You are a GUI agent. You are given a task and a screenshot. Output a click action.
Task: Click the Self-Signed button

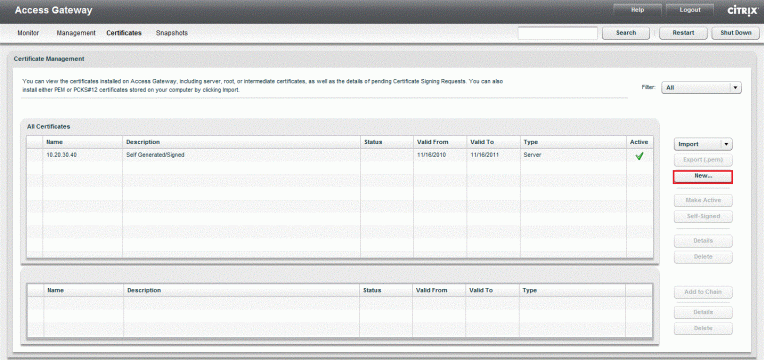pyautogui.click(x=703, y=216)
